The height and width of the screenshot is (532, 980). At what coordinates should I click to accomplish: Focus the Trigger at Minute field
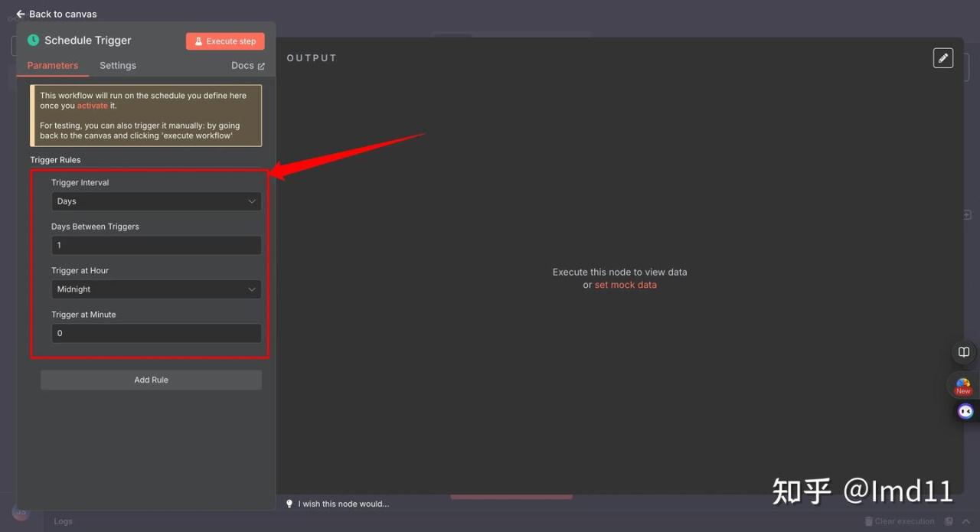[156, 334]
